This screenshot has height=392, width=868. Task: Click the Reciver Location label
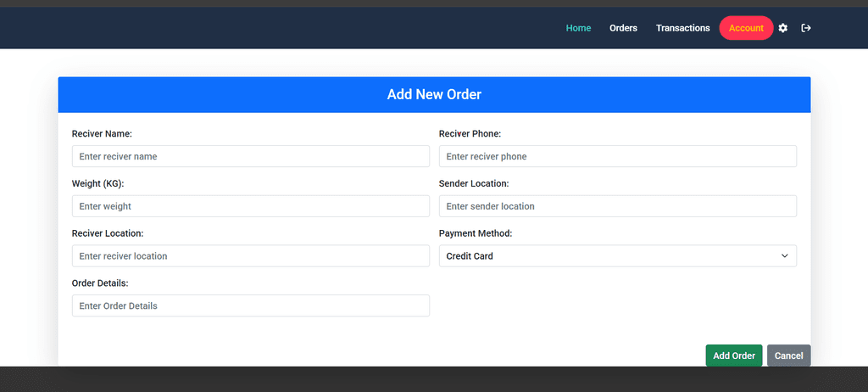coord(108,233)
